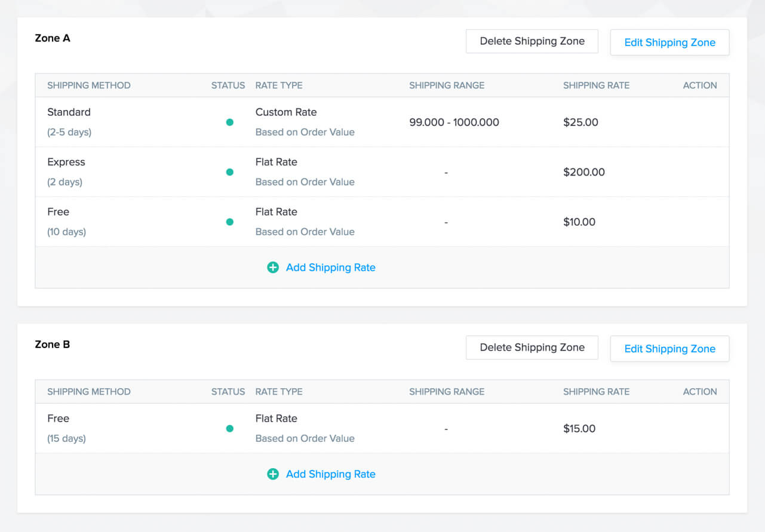Image resolution: width=765 pixels, height=532 pixels.
Task: Delete shipping Zone A
Action: tap(531, 41)
